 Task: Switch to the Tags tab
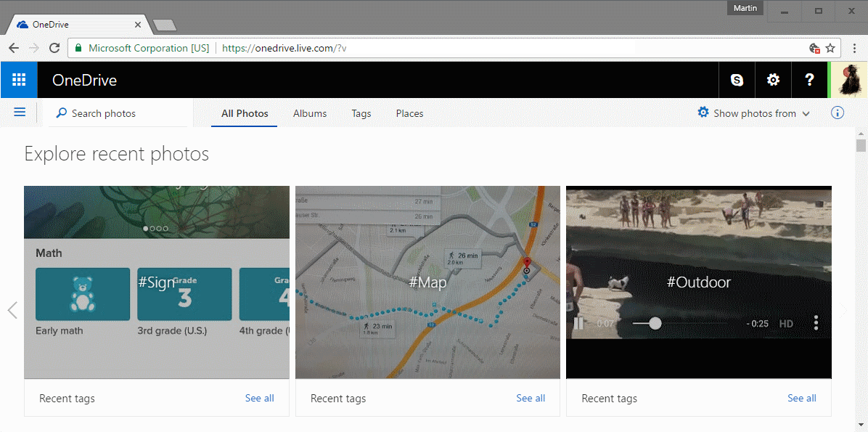point(361,113)
